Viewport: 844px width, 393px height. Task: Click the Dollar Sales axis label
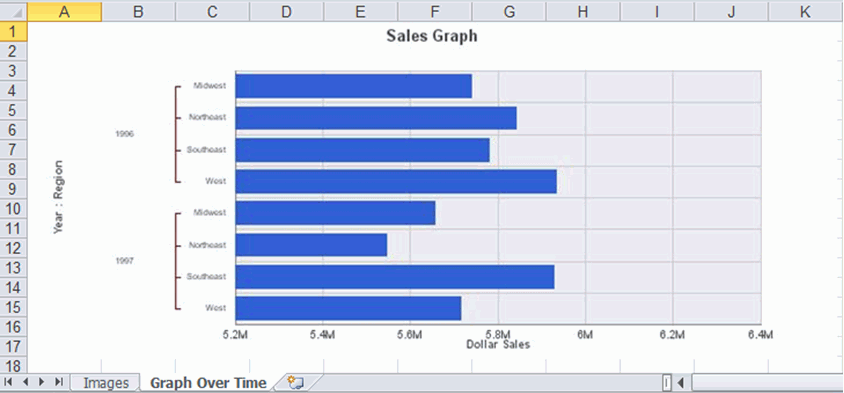pos(498,345)
